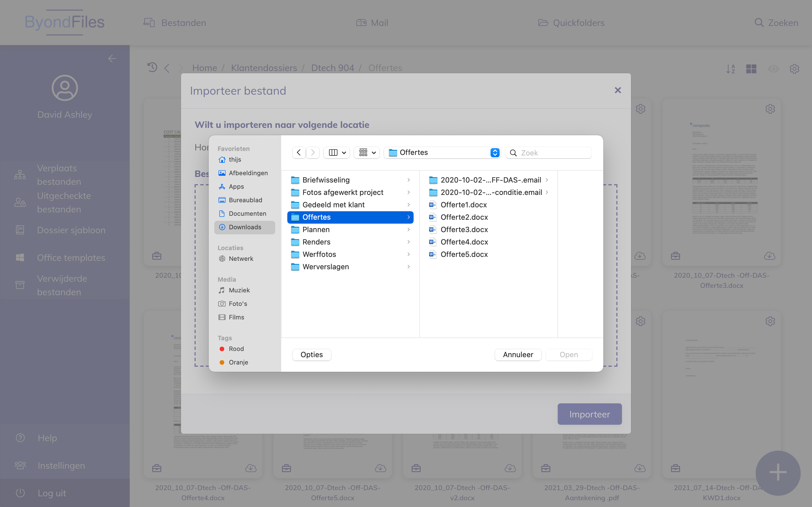Screen dimensions: 812x507
Task: Select the Offerte2.docx file
Action: [x=464, y=217]
